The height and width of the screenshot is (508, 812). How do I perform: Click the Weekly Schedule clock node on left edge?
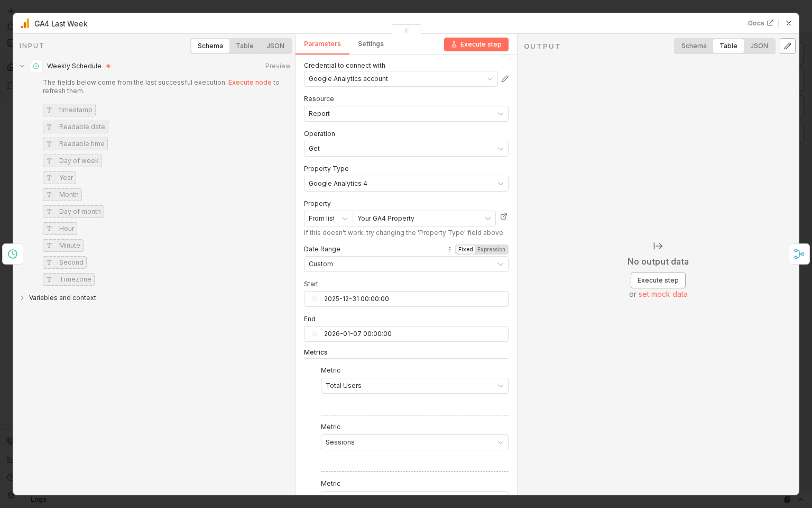coord(13,254)
